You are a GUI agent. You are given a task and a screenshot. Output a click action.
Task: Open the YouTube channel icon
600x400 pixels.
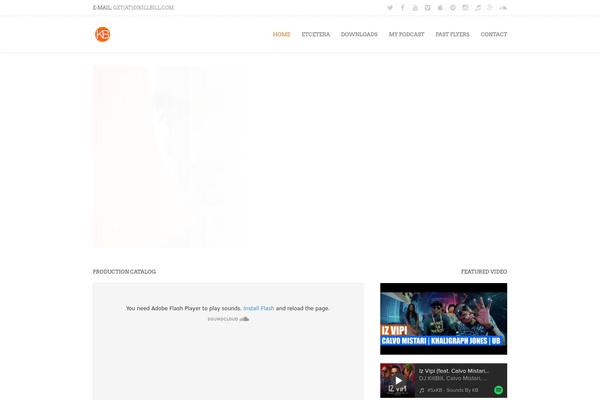tap(415, 8)
